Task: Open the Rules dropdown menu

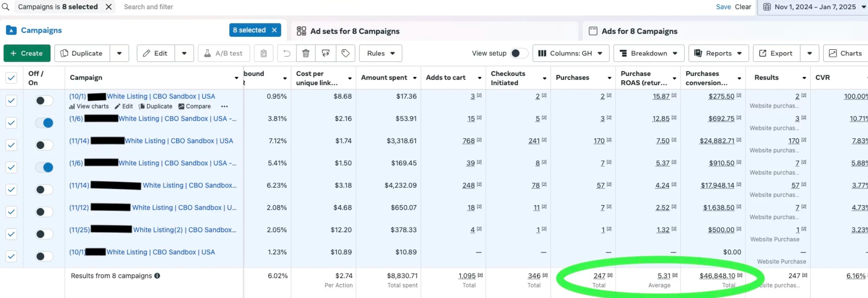Action: 380,53
